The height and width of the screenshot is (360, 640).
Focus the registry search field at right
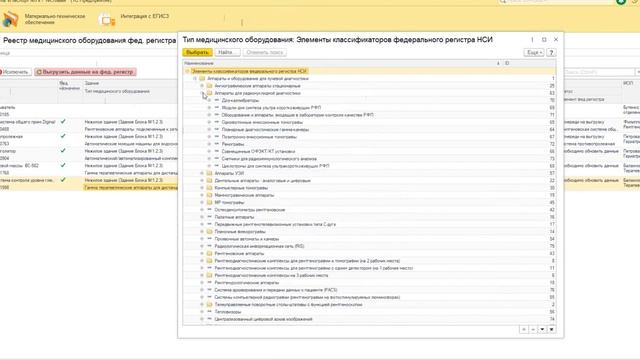pos(599,72)
